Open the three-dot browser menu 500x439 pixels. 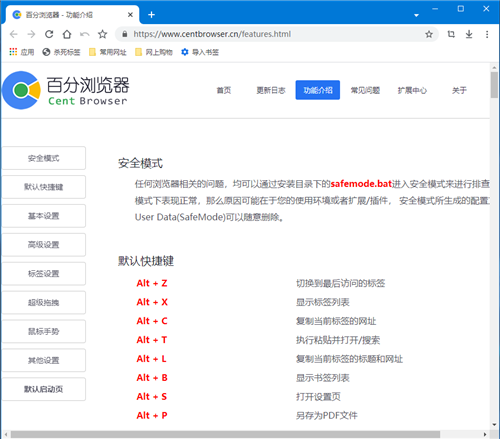coord(487,34)
